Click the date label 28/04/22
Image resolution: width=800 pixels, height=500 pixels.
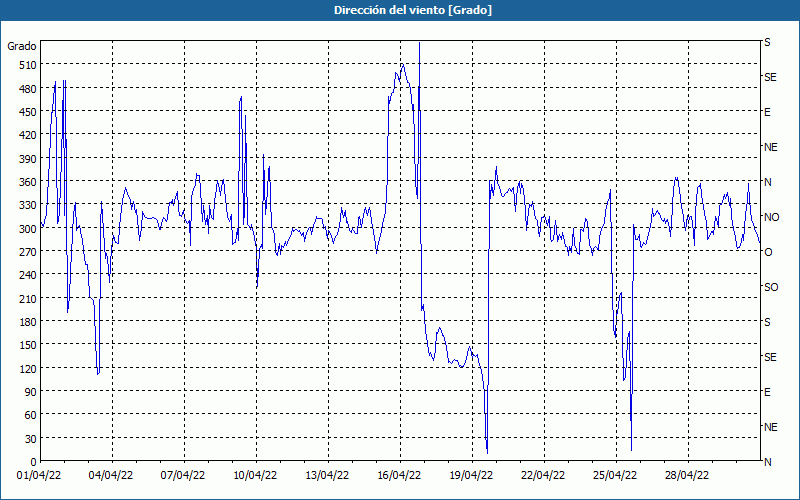(687, 476)
